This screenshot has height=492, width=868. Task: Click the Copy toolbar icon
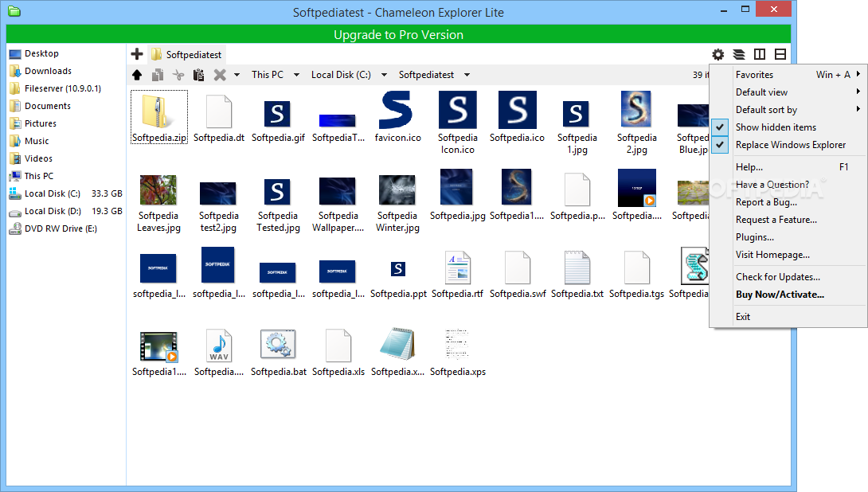click(158, 75)
